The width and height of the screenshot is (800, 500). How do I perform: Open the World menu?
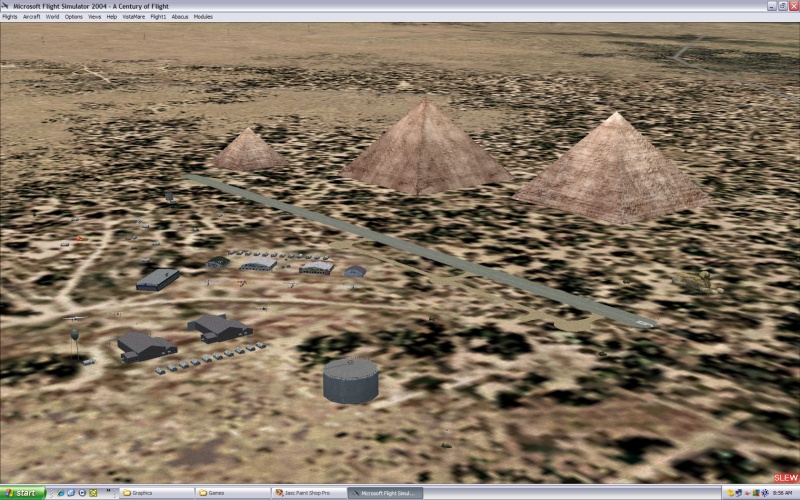point(53,17)
